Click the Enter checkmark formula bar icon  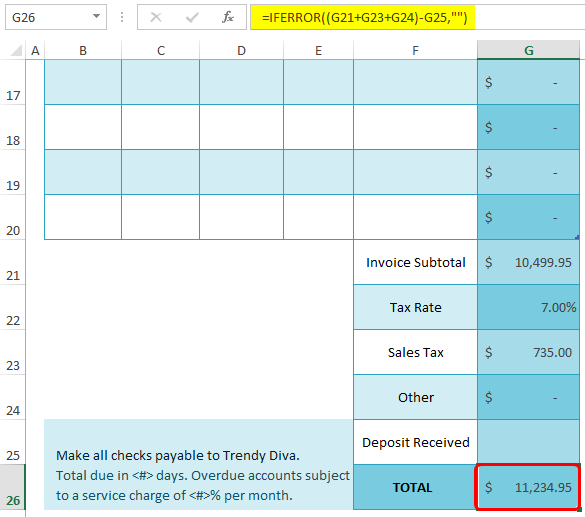click(x=192, y=17)
